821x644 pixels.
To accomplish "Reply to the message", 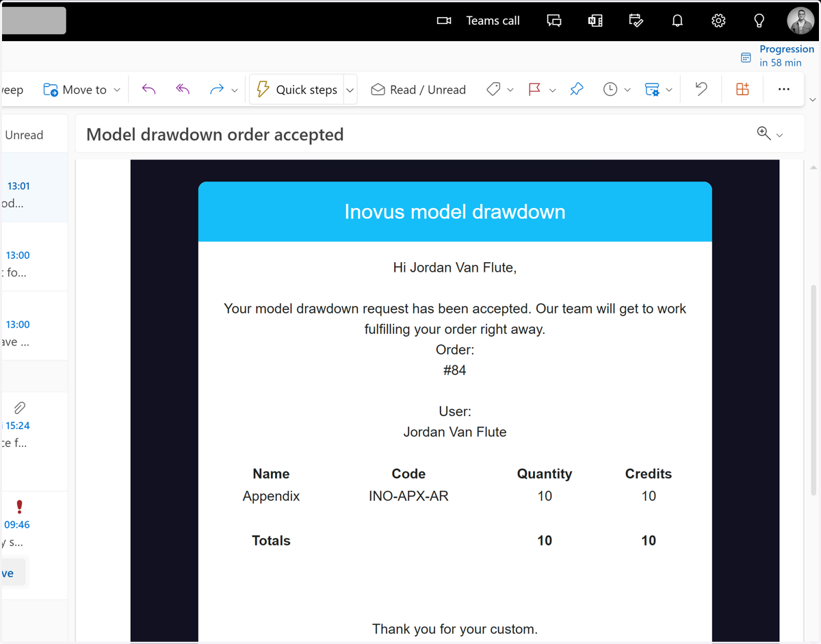I will coord(149,90).
